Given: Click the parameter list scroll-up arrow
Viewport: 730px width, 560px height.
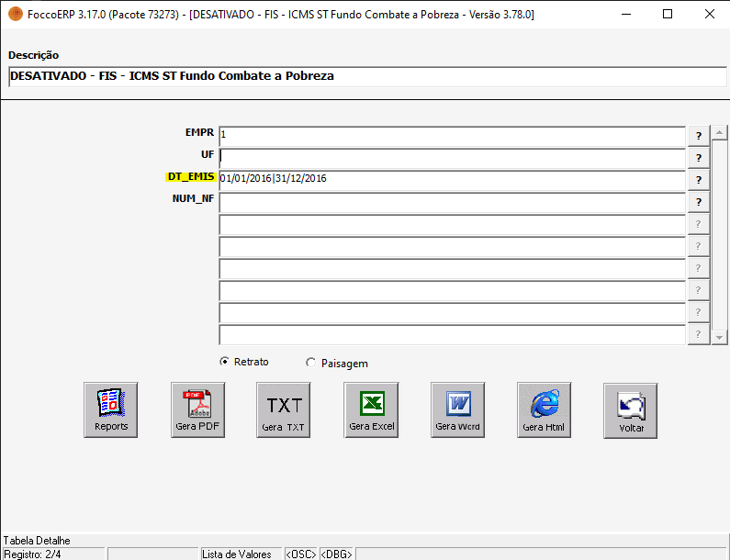Looking at the screenshot, I should pyautogui.click(x=719, y=133).
